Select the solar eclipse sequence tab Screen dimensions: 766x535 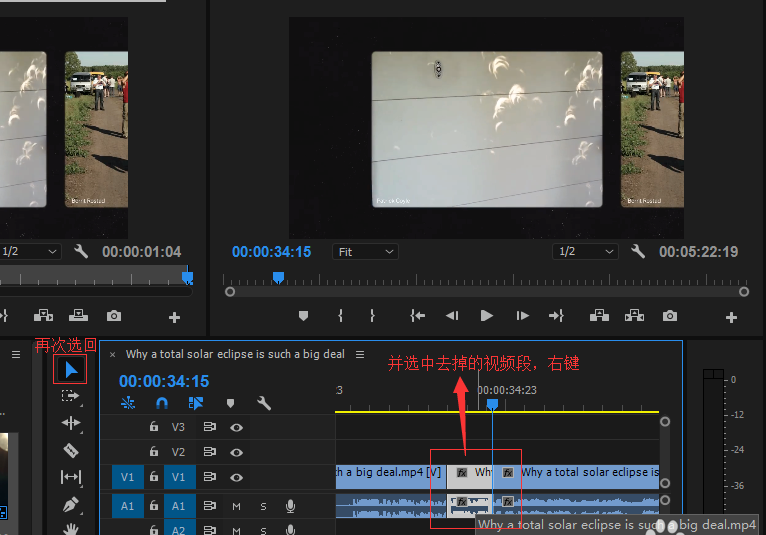click(234, 354)
